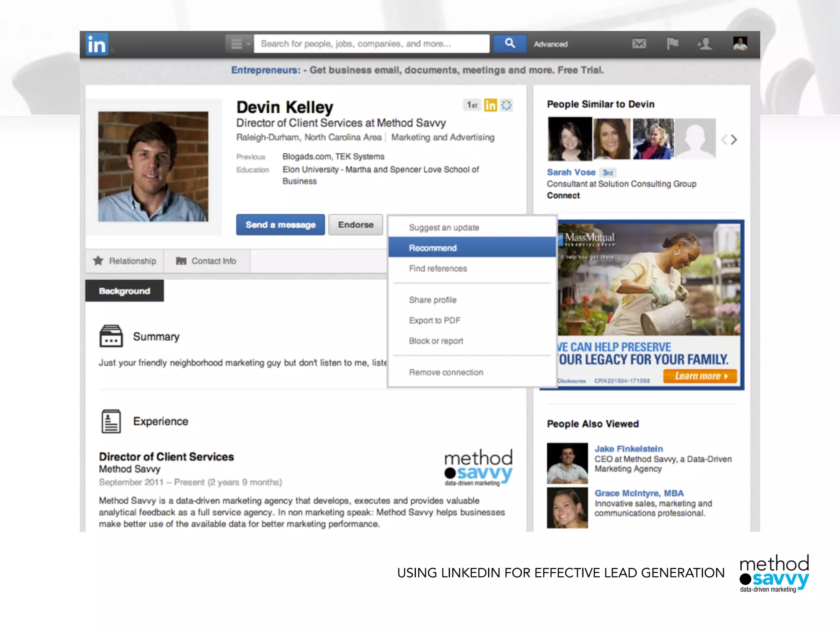Click second similar person photo

tap(612, 139)
